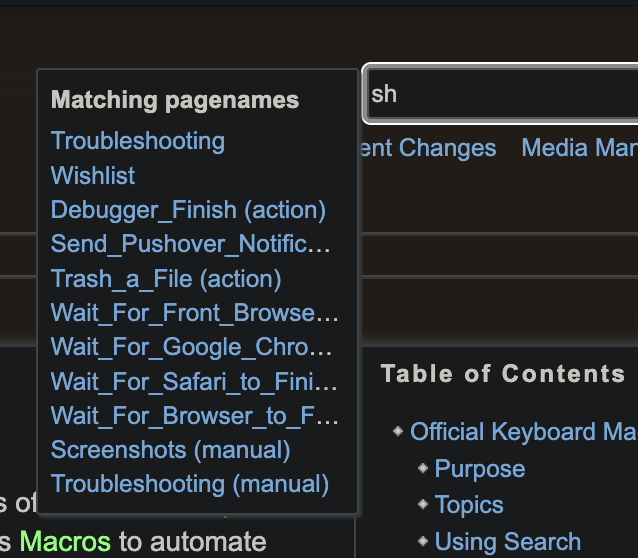Screen dimensions: 638x558
Task: Navigate to Topics section in contents
Action: coord(469,505)
